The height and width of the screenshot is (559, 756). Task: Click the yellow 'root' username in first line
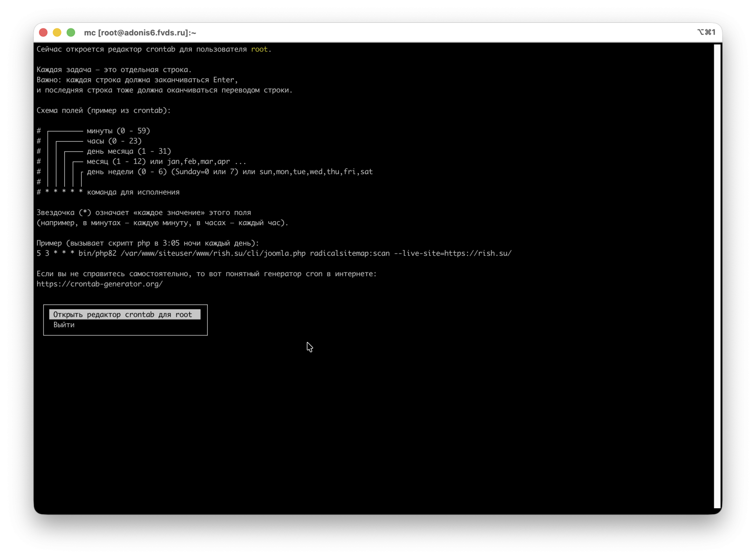tap(259, 49)
